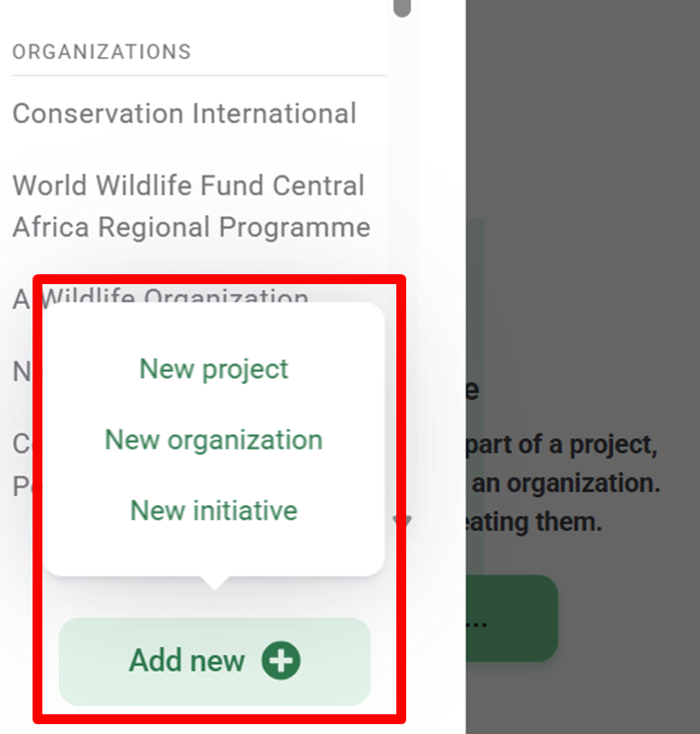Click the dimmed green button behind overlay
The width and height of the screenshot is (700, 734).
(511, 619)
